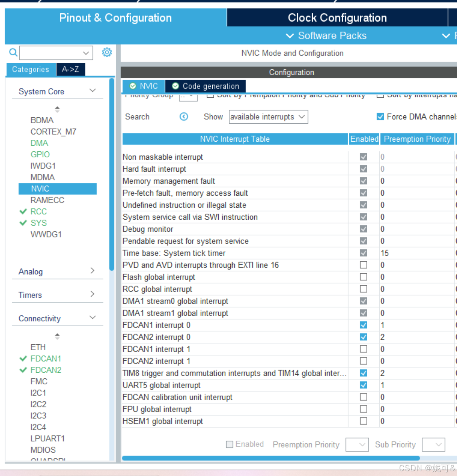Click the sort arrows under Connectivity
Image resolution: width=457 pixels, height=476 pixels.
tap(57, 336)
